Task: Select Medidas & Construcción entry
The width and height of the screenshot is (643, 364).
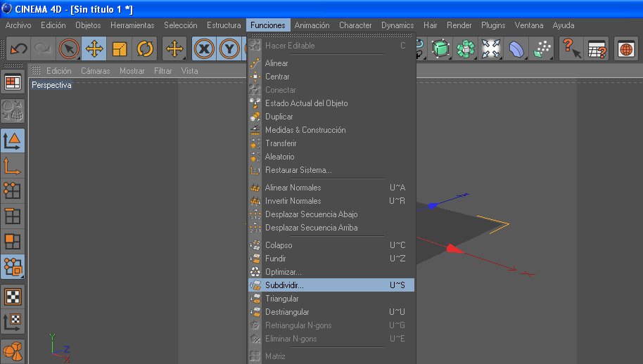Action: pos(331,130)
